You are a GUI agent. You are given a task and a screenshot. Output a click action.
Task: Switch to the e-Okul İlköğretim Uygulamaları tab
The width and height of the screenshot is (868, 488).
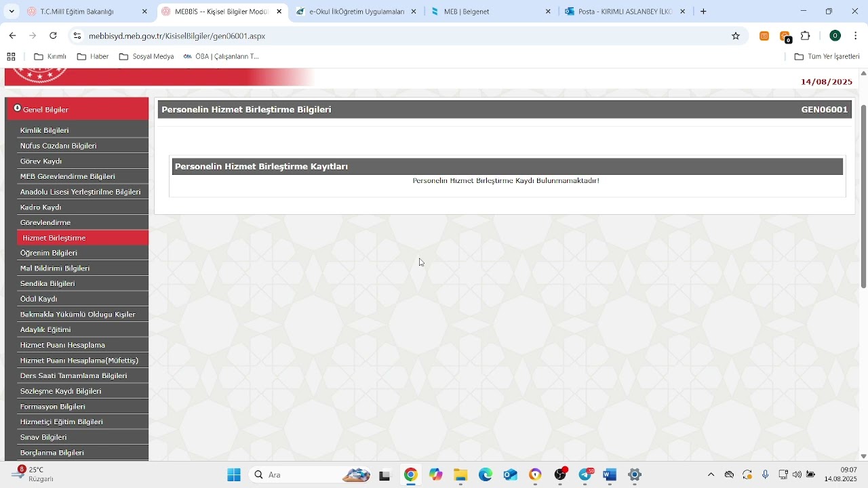(357, 12)
